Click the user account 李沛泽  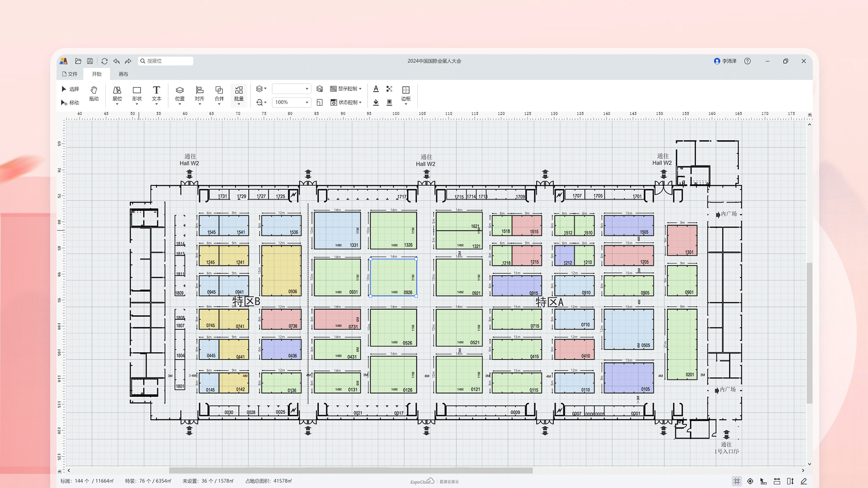tap(725, 61)
